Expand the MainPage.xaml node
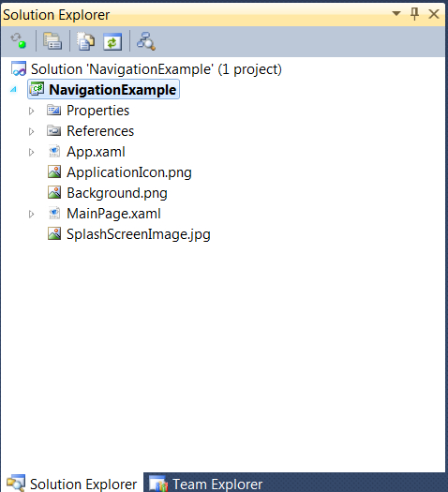 tap(31, 214)
